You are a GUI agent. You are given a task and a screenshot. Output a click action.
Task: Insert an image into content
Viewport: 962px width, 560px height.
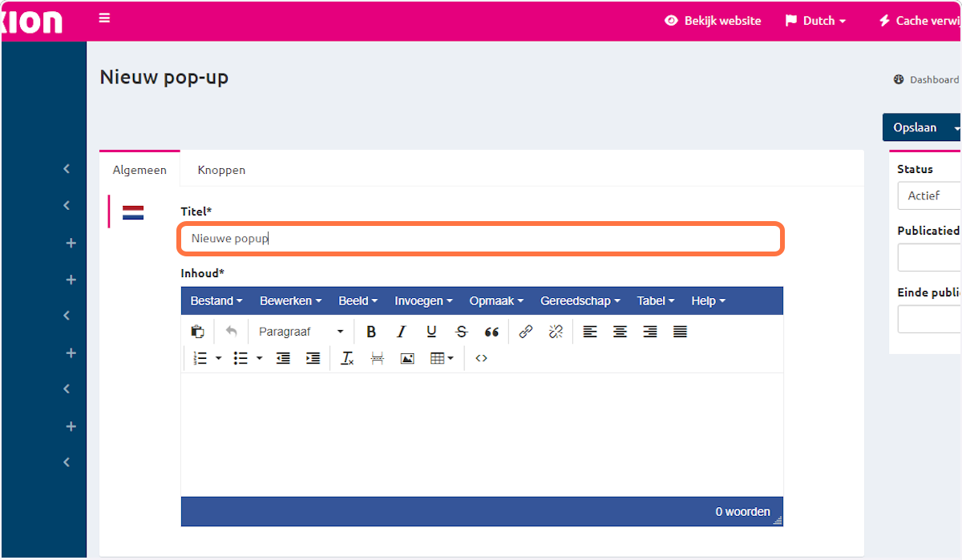click(407, 358)
